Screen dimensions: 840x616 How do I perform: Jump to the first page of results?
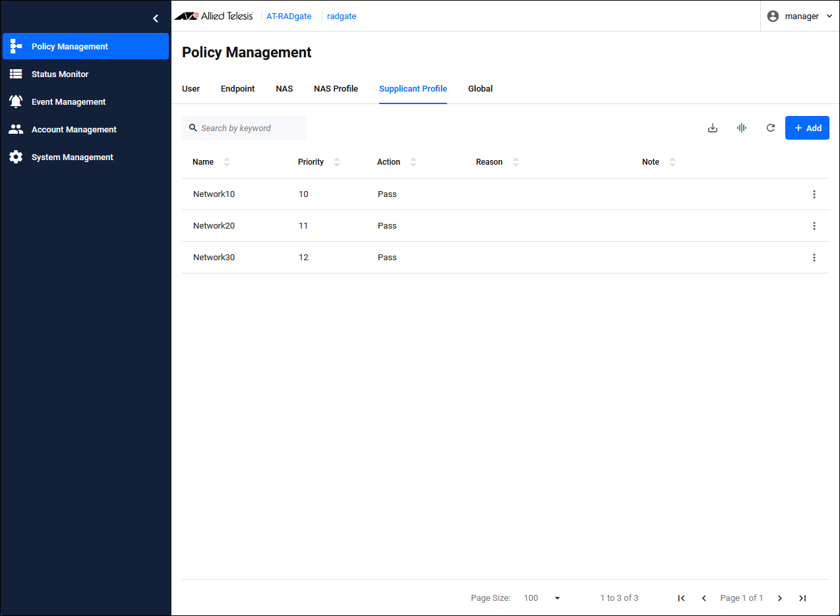coord(681,598)
